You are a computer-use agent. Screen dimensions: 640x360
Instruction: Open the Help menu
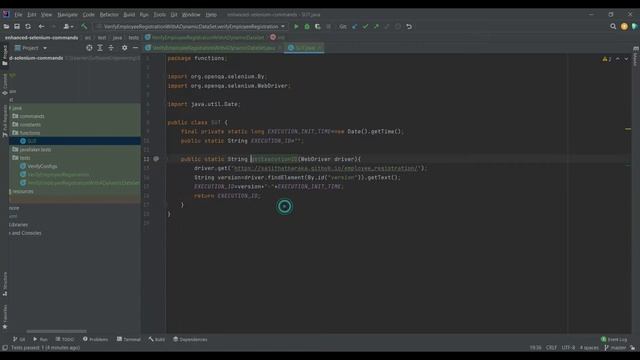(x=211, y=15)
